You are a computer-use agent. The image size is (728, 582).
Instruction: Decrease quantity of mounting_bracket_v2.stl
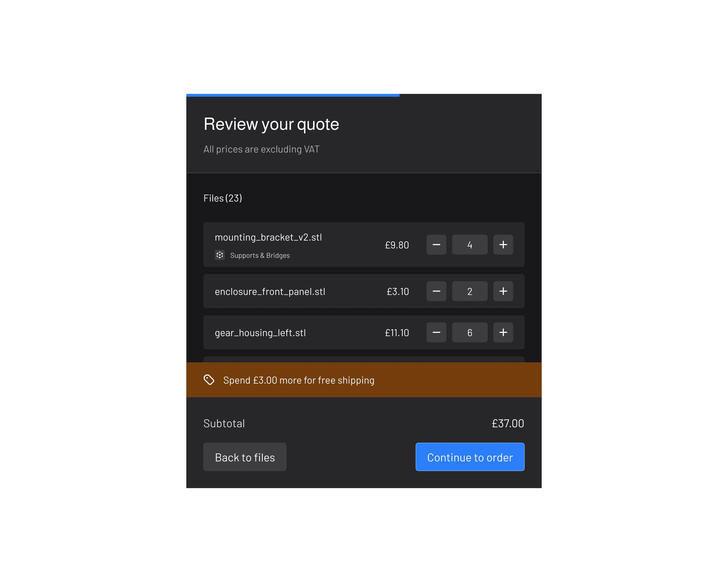click(436, 245)
